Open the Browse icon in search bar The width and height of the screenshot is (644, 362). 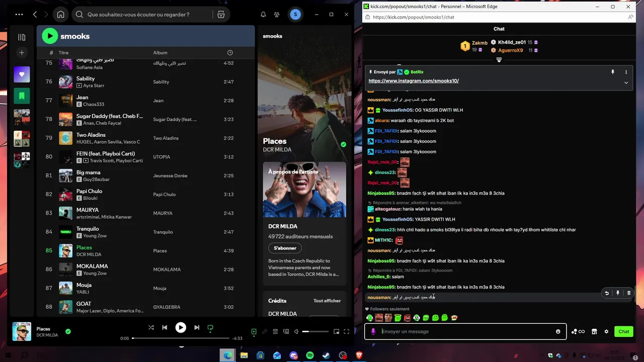[x=221, y=15]
